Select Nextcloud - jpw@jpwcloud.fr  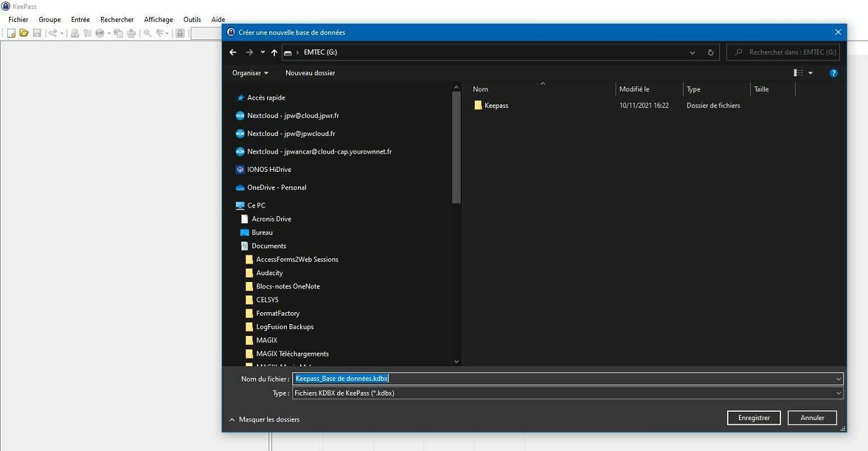tap(291, 134)
